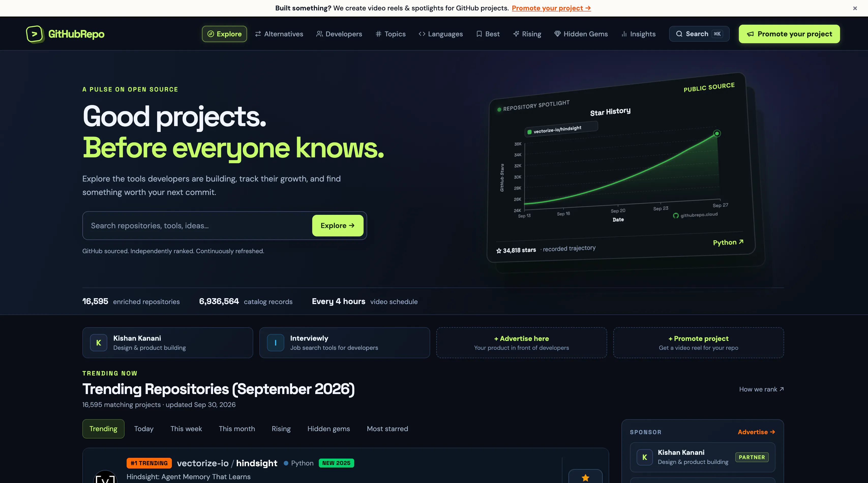The height and width of the screenshot is (483, 868).
Task: Click the orange Advertise link in Sponsor panel
Action: 756,432
